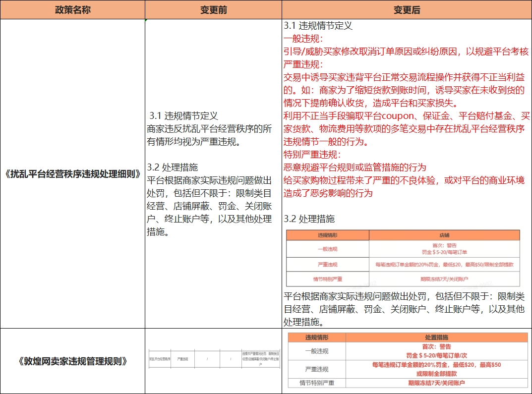Viewport: 532px width, 394px height.
Task: Select the 变更后 column header
Action: 407,10
